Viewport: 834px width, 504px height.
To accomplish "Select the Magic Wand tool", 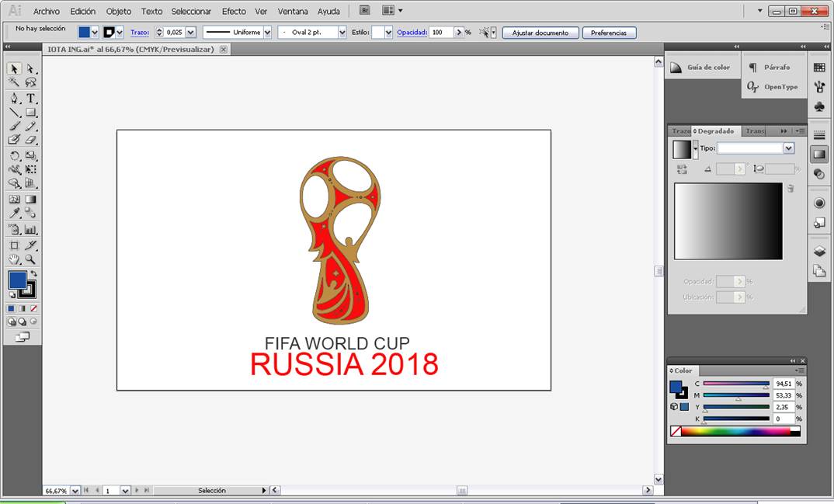I will coord(14,82).
